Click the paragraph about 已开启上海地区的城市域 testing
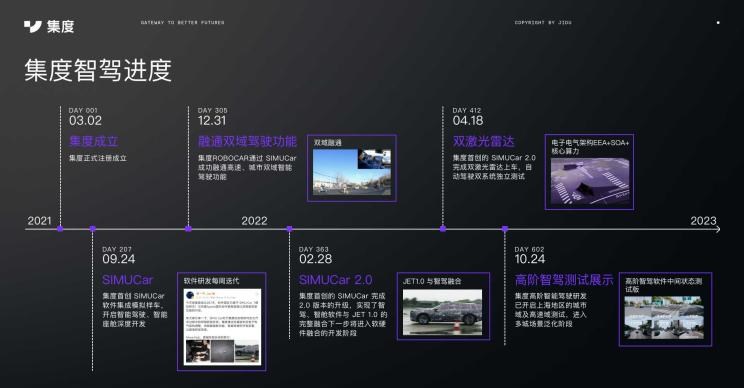The width and height of the screenshot is (744, 388). [551, 310]
